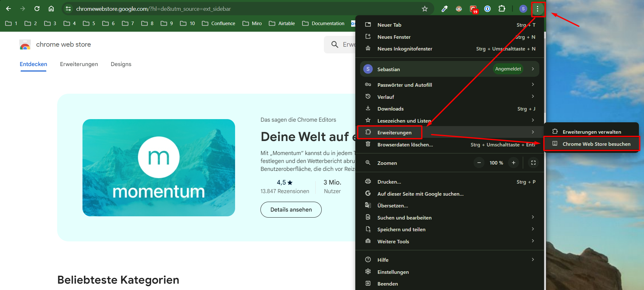The image size is (644, 290).
Task: Open the puzzle-piece extensions icon in toolbar
Action: pyautogui.click(x=502, y=9)
